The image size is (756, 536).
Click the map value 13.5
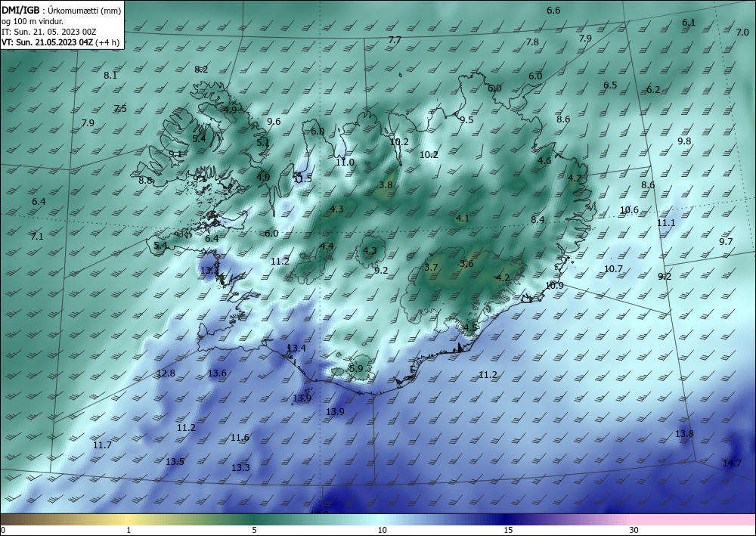pyautogui.click(x=175, y=462)
